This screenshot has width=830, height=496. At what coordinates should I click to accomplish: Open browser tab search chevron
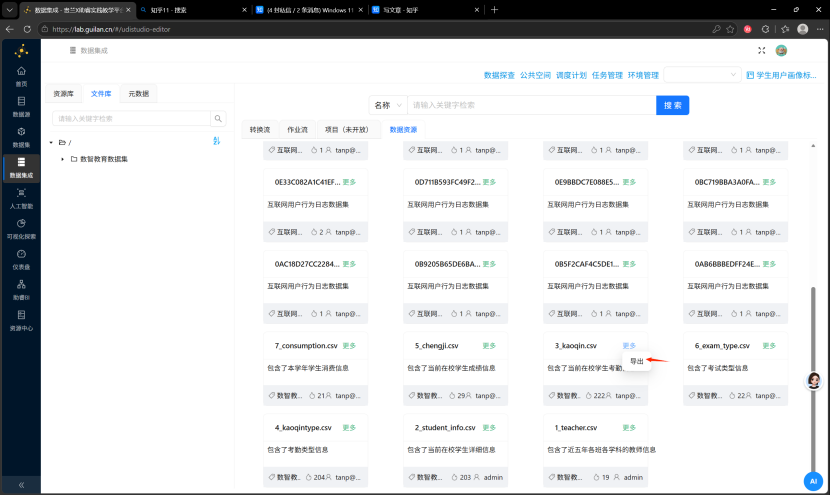10,10
